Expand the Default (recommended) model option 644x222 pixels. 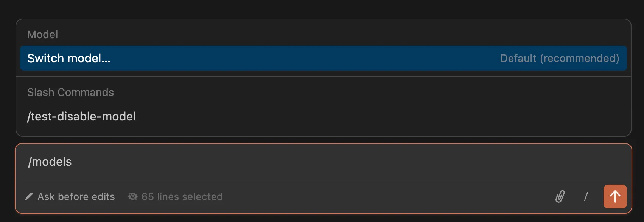tap(560, 58)
